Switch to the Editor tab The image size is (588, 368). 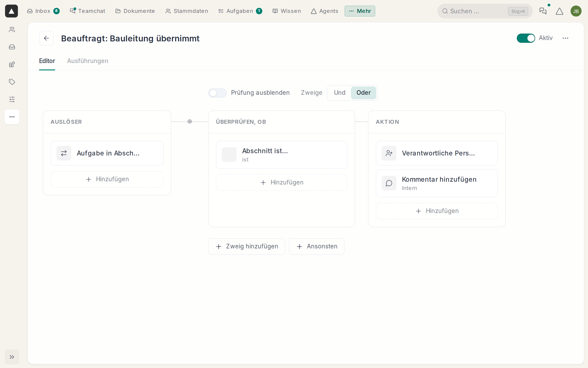47,61
